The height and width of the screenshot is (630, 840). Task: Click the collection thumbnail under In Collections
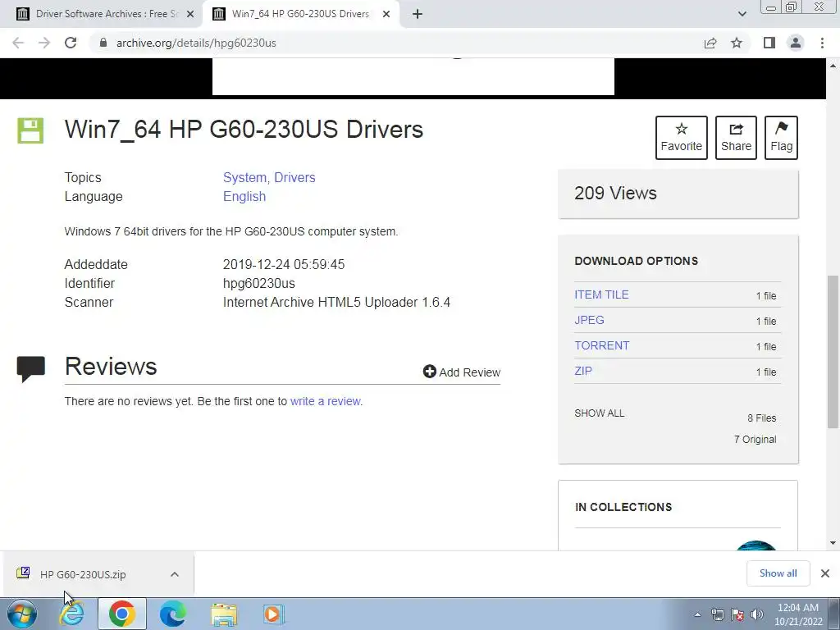756,546
